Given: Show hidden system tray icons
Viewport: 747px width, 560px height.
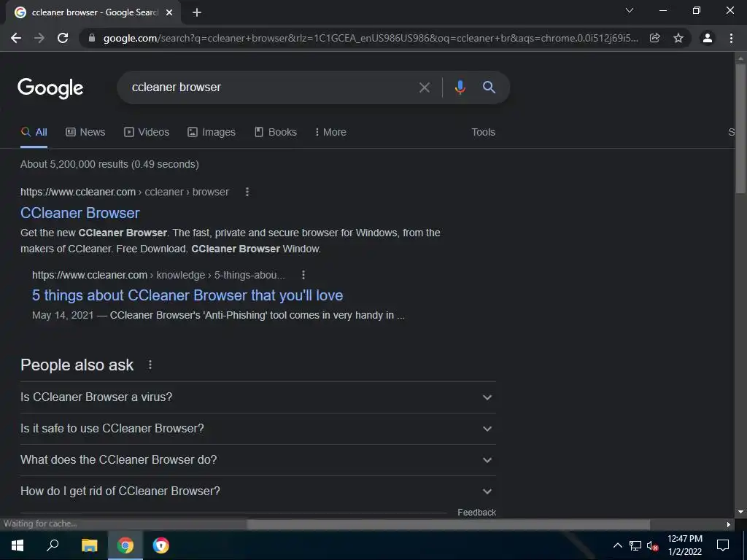Looking at the screenshot, I should pos(617,545).
